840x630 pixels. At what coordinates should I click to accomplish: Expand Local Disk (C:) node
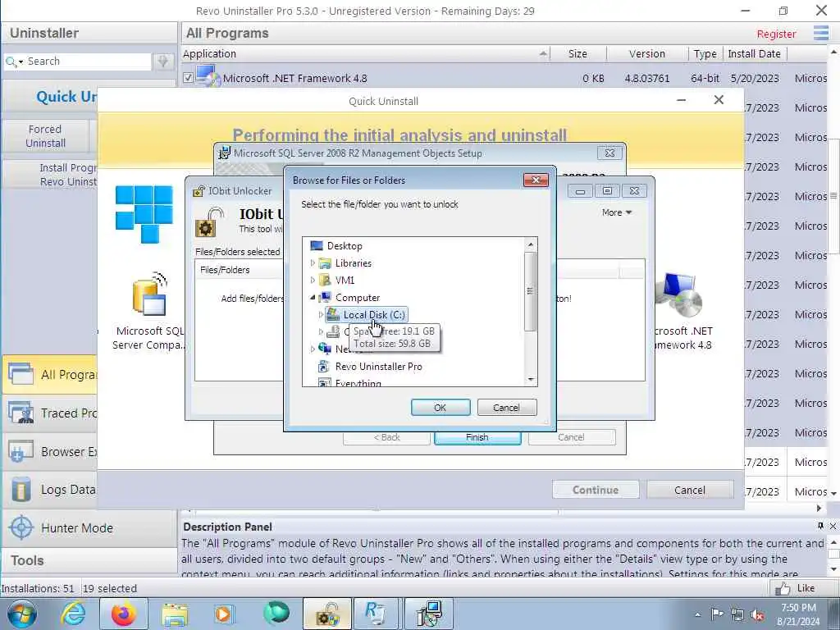[321, 314]
